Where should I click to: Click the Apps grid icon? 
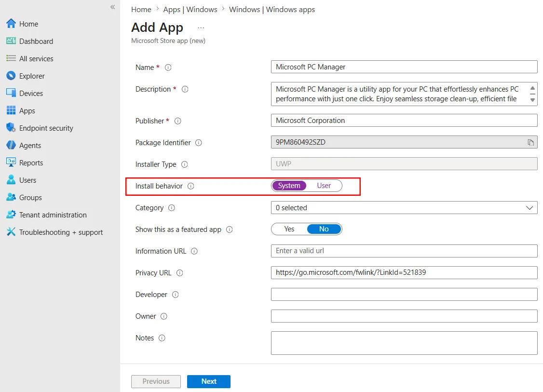(x=11, y=110)
